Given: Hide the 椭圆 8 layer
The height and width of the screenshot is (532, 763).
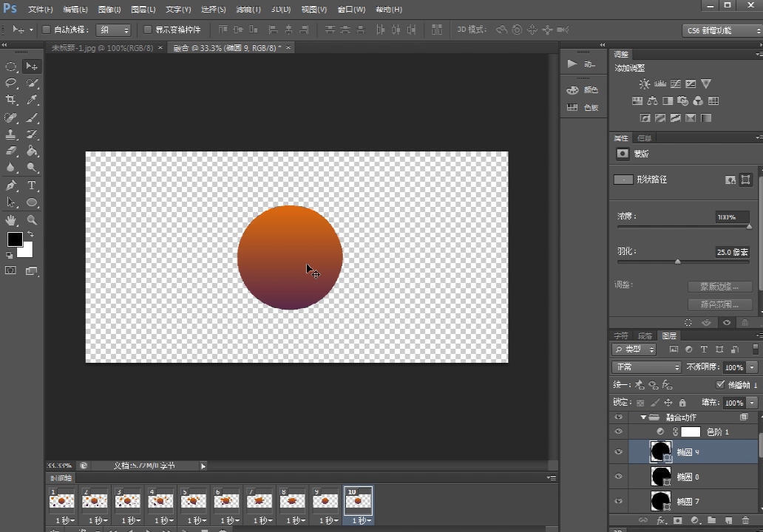Looking at the screenshot, I should pos(619,477).
